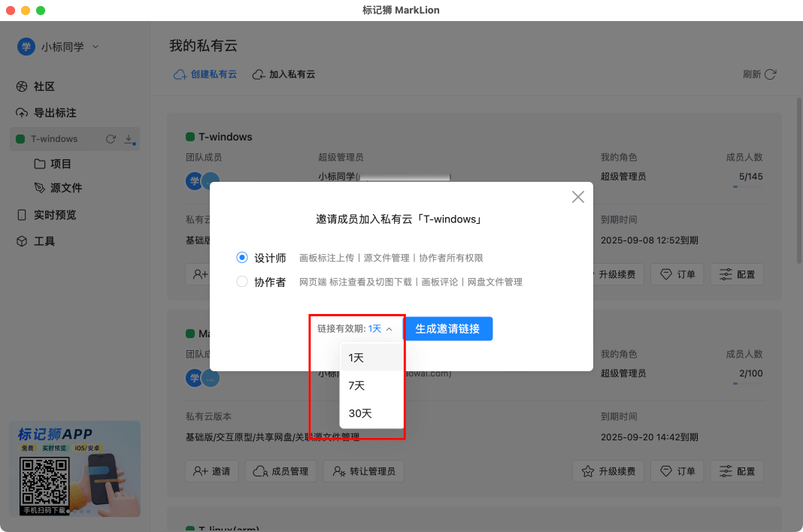Click the download icon beside T-windows in sidebar
Image resolution: width=803 pixels, height=532 pixels.
coord(128,139)
